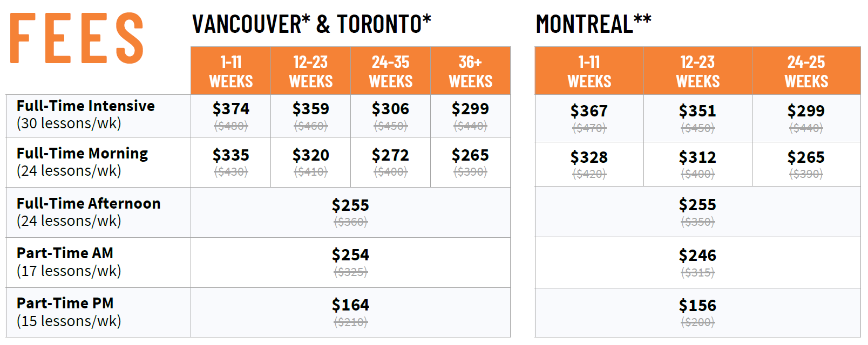
Task: Click the large orange FEES heading
Action: tap(77, 38)
